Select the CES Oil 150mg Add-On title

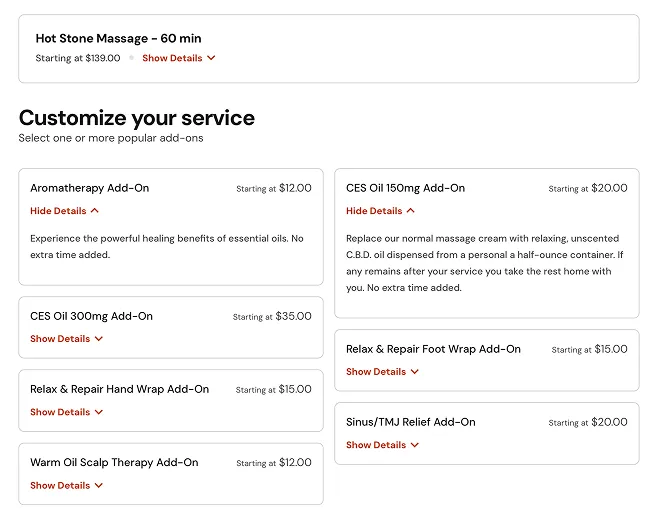click(x=405, y=188)
